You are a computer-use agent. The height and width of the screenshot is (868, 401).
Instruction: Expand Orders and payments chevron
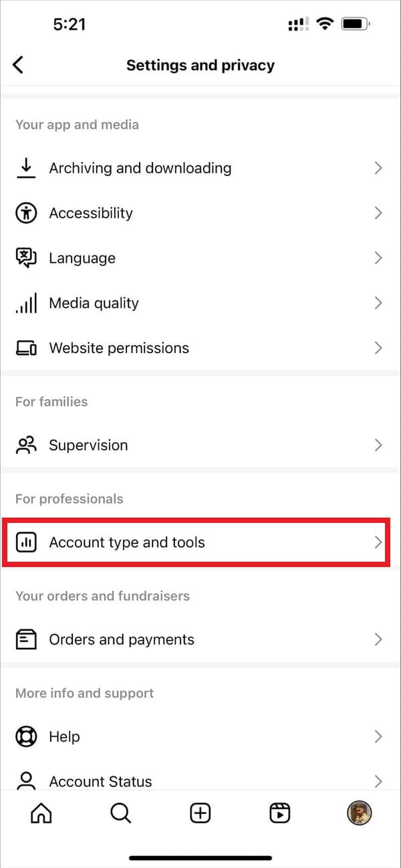pyautogui.click(x=378, y=639)
